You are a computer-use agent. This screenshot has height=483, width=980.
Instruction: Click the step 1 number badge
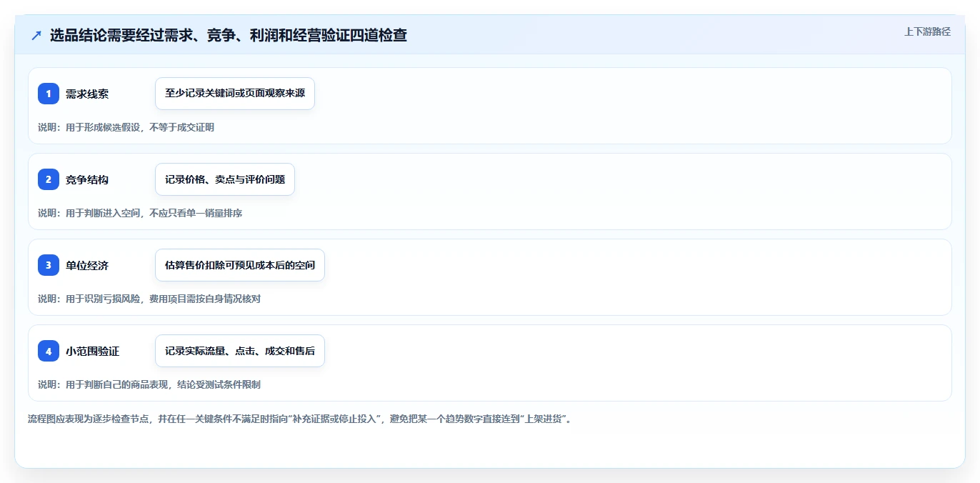tap(49, 94)
